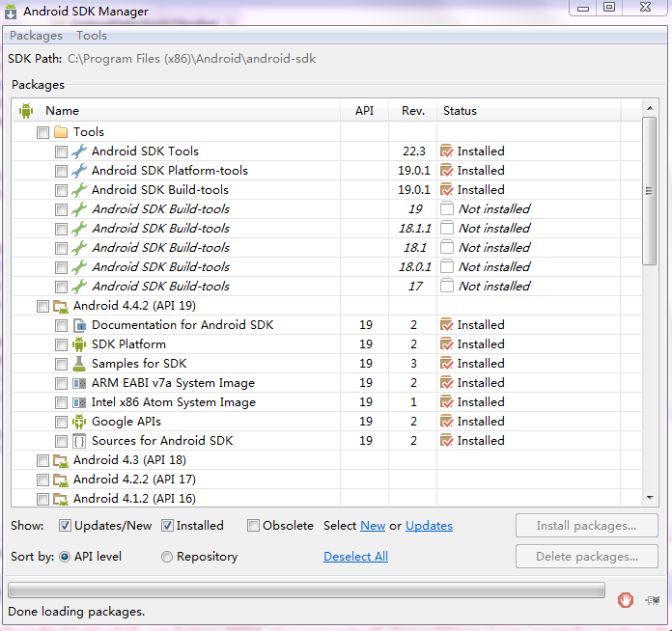Image resolution: width=672 pixels, height=631 pixels.
Task: Click the New selection link
Action: pos(373,526)
